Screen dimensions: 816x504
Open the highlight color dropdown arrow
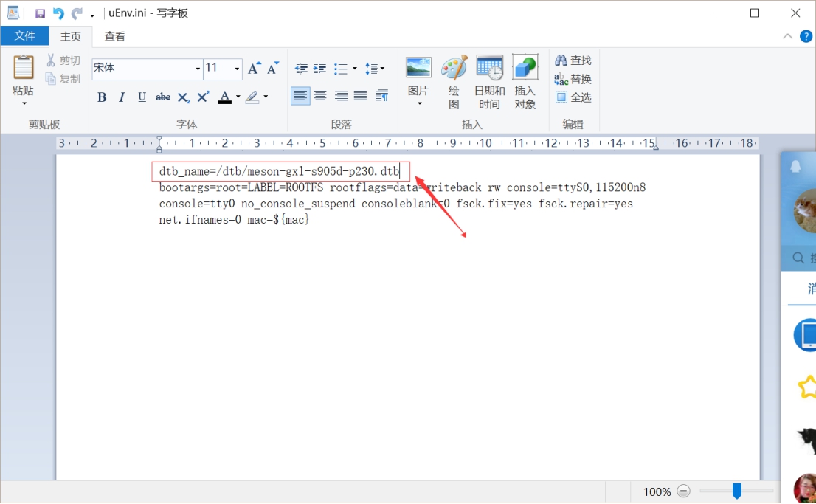pyautogui.click(x=266, y=97)
